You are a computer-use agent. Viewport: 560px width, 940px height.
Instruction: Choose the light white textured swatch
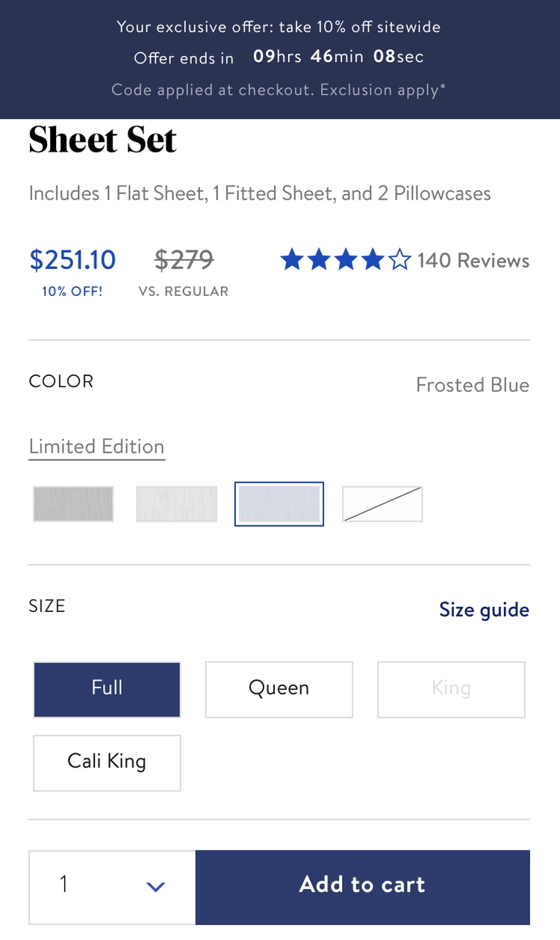pos(176,504)
